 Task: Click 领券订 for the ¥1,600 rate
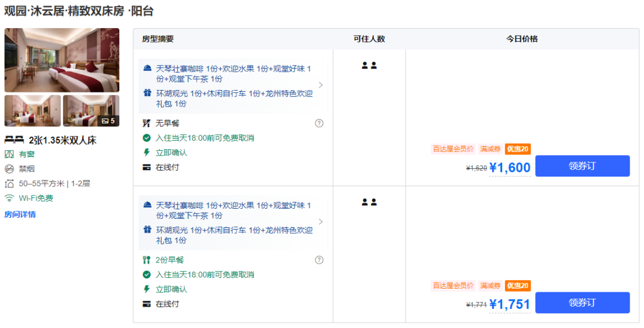pos(582,166)
